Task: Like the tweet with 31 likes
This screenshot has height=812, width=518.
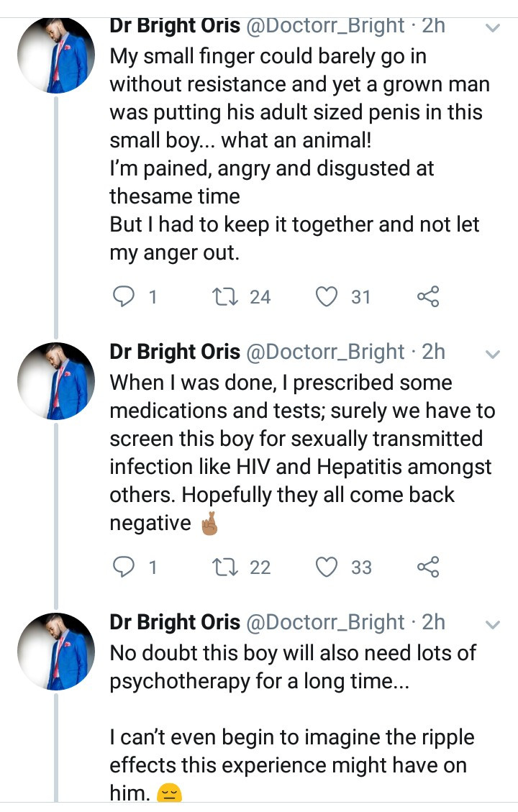Action: tap(327, 297)
